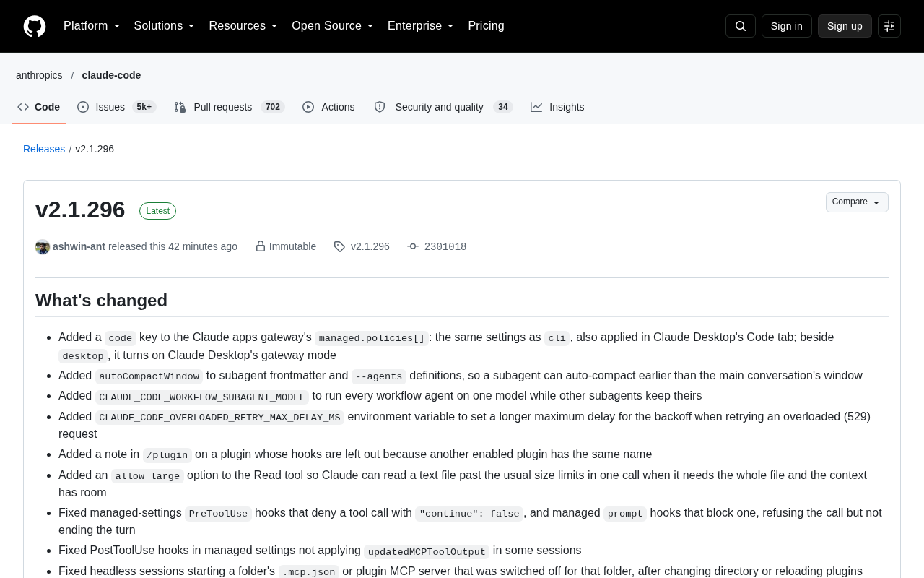Click the Latest release badge

pyautogui.click(x=157, y=211)
